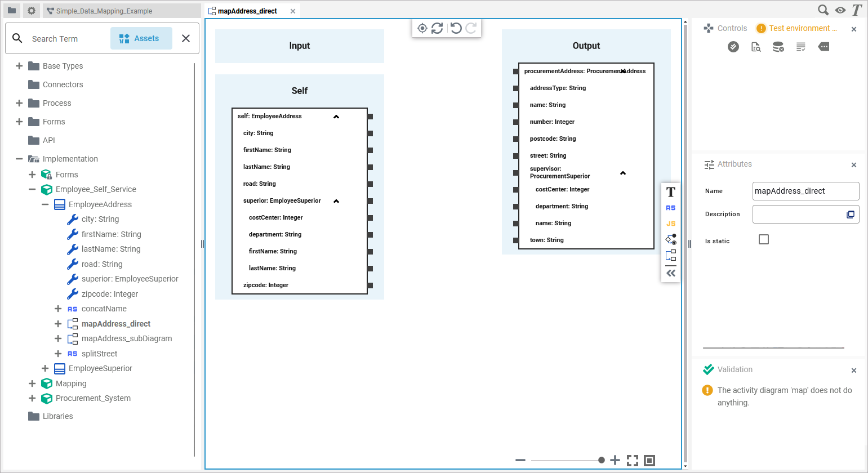The image size is (868, 473).
Task: Click the undo arrow in diagram toolbar
Action: pyautogui.click(x=456, y=28)
